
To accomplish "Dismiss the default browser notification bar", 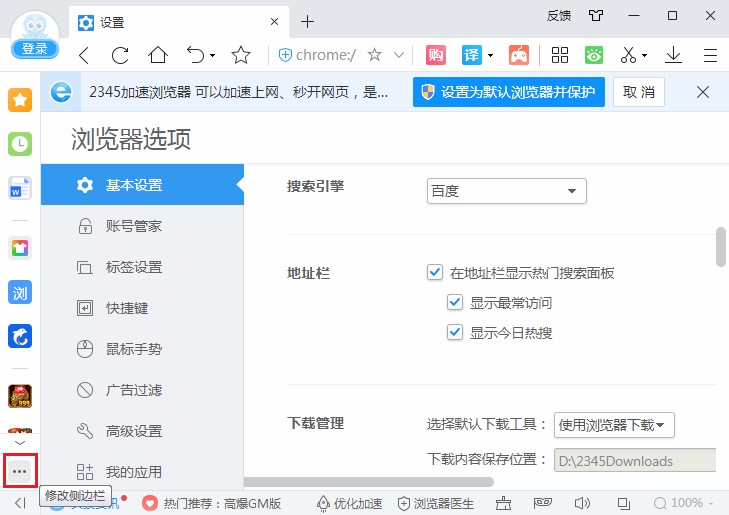I will [x=703, y=92].
